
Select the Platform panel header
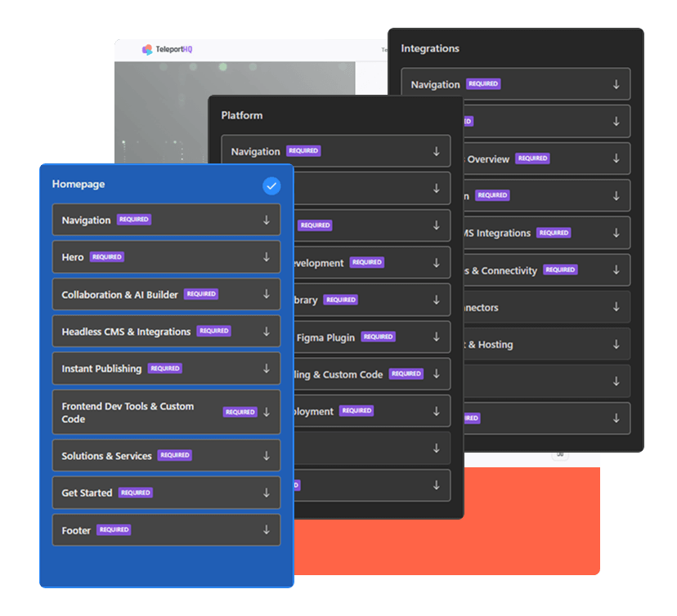point(242,115)
